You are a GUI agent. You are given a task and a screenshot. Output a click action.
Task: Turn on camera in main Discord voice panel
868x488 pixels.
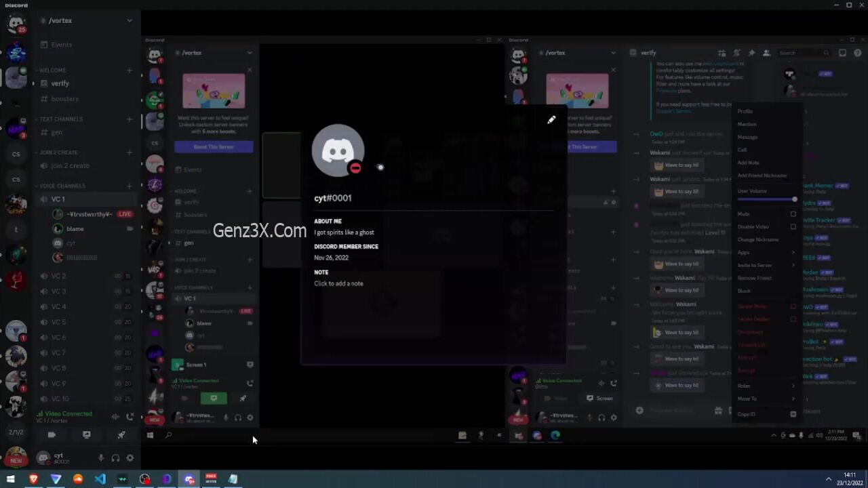tap(52, 435)
